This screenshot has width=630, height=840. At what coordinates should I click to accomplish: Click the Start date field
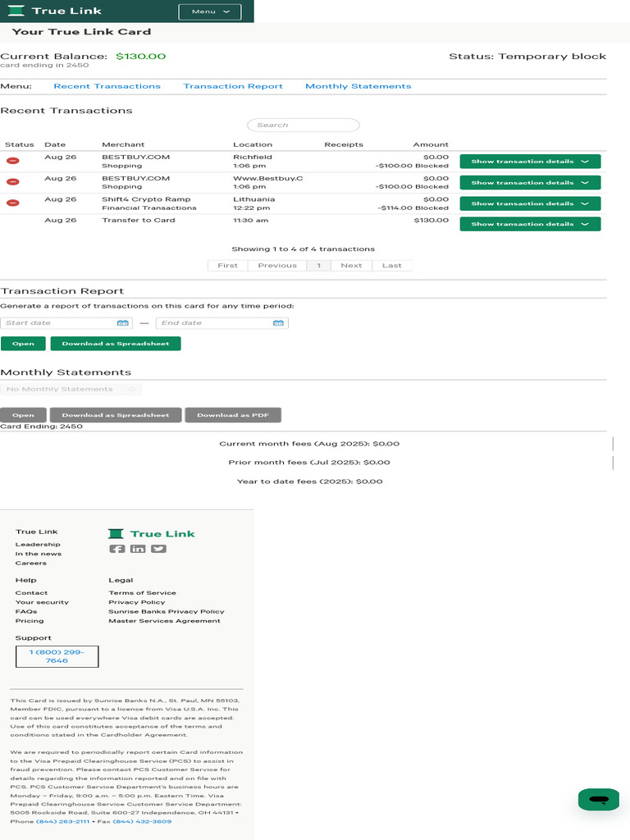(66, 323)
